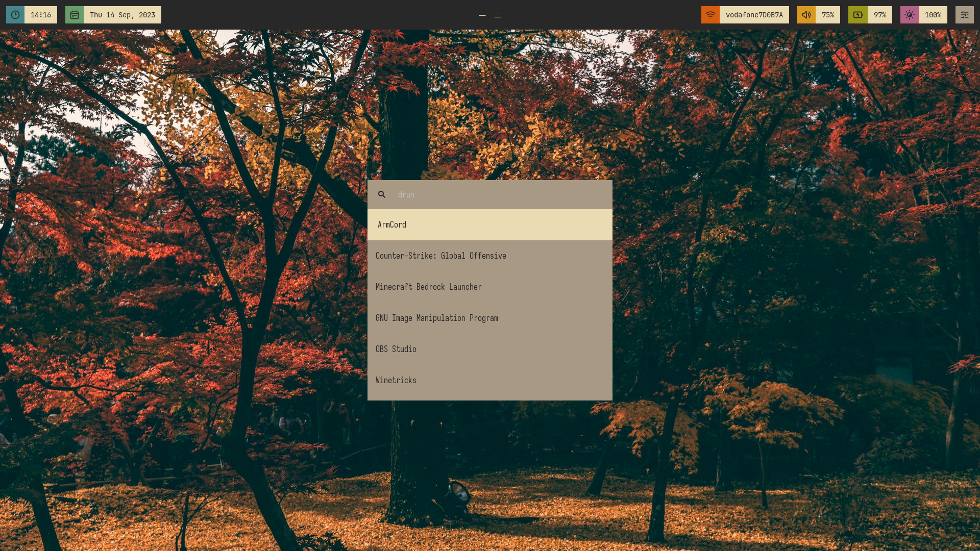This screenshot has height=551, width=980.
Task: Click the Thu 14 Sep, 2023 date label
Action: click(x=122, y=15)
